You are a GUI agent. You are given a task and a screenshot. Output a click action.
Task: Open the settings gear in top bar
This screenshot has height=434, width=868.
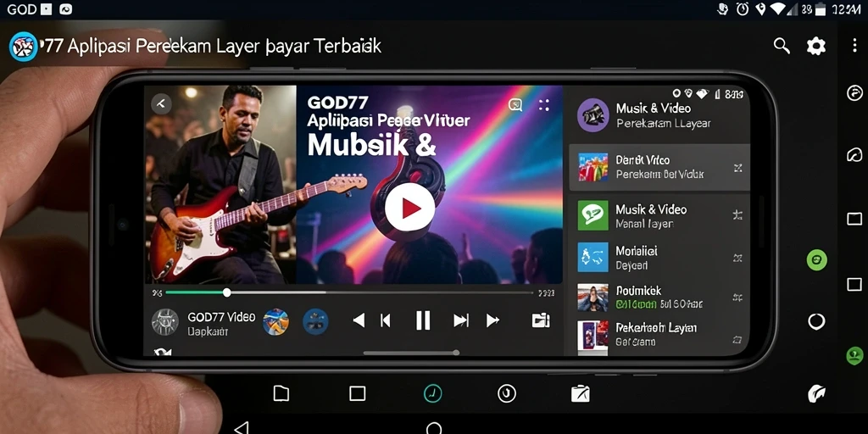(816, 46)
